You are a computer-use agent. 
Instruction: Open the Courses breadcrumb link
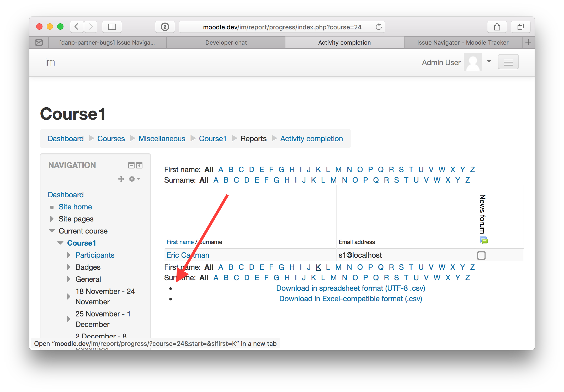pyautogui.click(x=111, y=139)
